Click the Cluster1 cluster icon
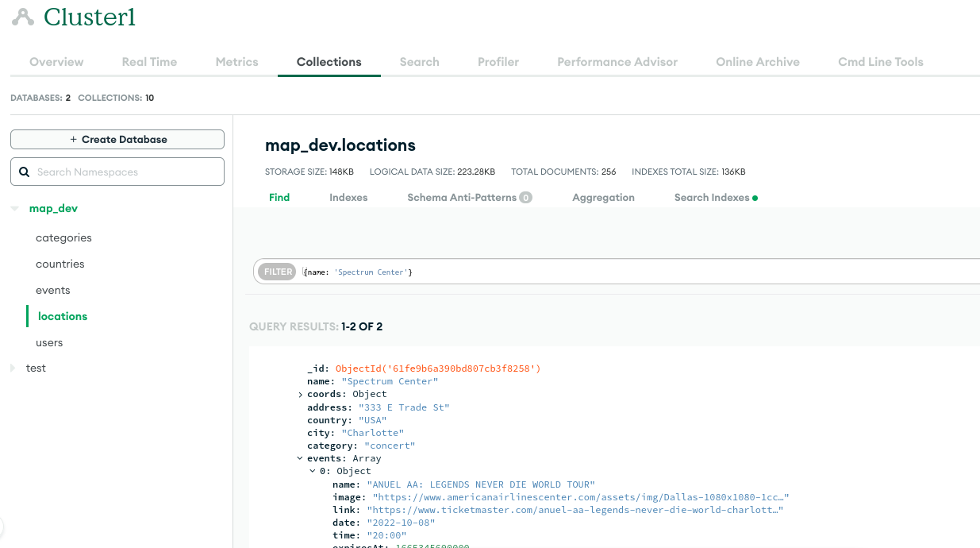The image size is (980, 548). [x=23, y=17]
